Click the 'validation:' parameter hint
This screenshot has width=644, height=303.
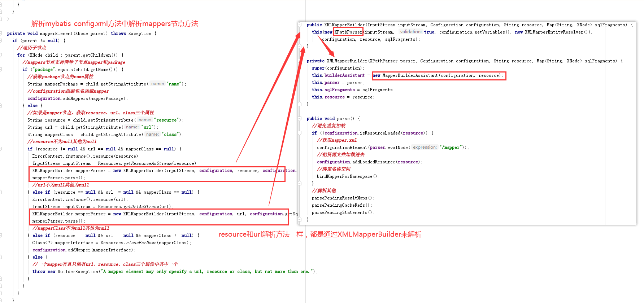tap(411, 32)
